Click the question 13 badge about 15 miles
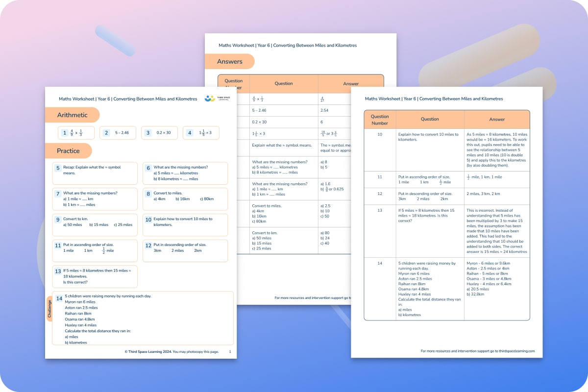This screenshot has height=392, width=588. [x=57, y=270]
